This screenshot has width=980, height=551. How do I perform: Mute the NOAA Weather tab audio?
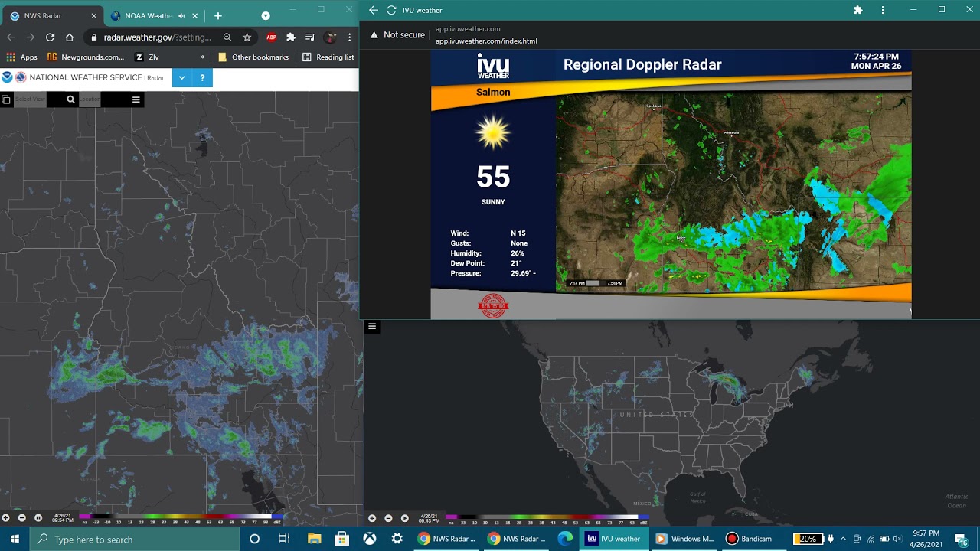click(182, 15)
